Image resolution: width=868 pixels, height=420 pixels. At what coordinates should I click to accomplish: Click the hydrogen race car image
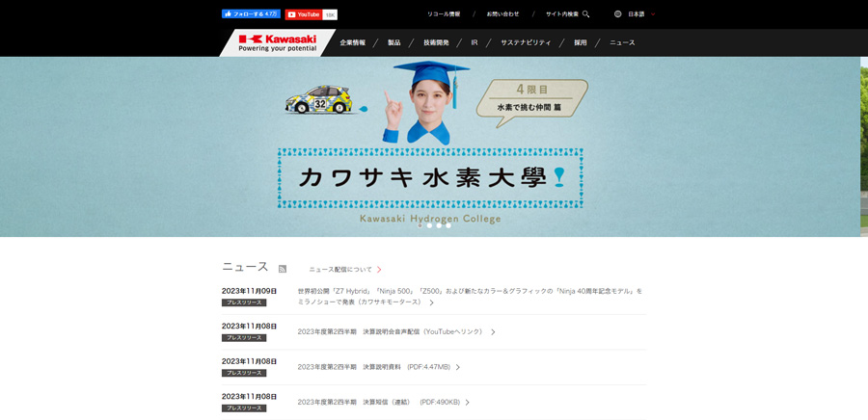click(319, 99)
